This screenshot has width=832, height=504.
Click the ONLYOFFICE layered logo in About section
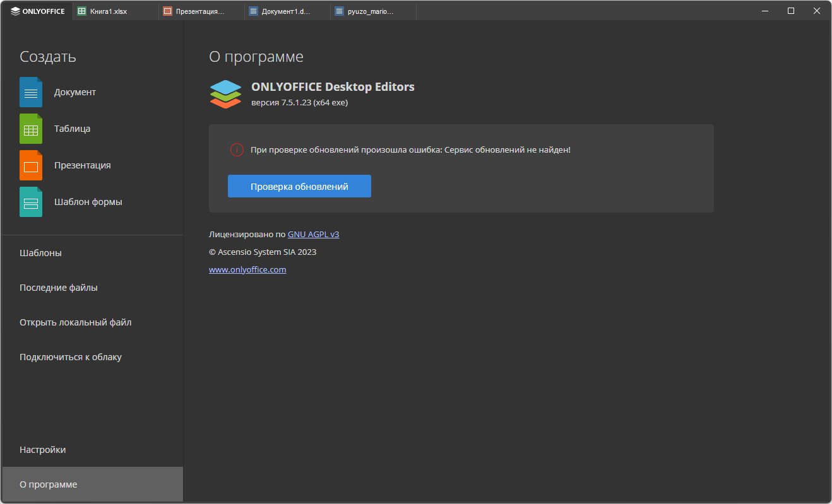pos(225,94)
